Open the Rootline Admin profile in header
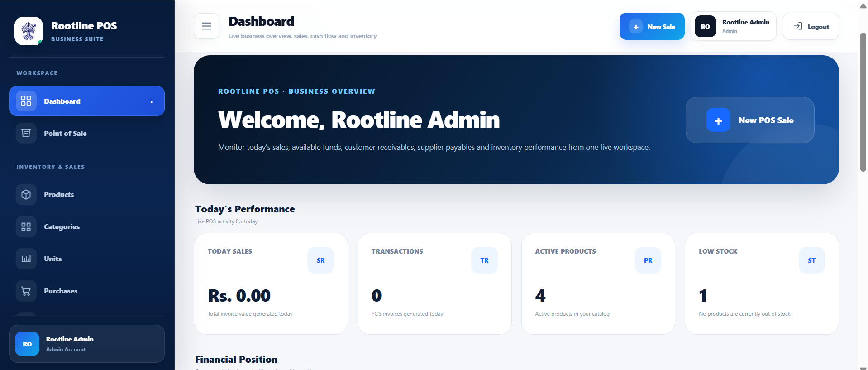Viewport: 868px width, 370px height. (734, 26)
